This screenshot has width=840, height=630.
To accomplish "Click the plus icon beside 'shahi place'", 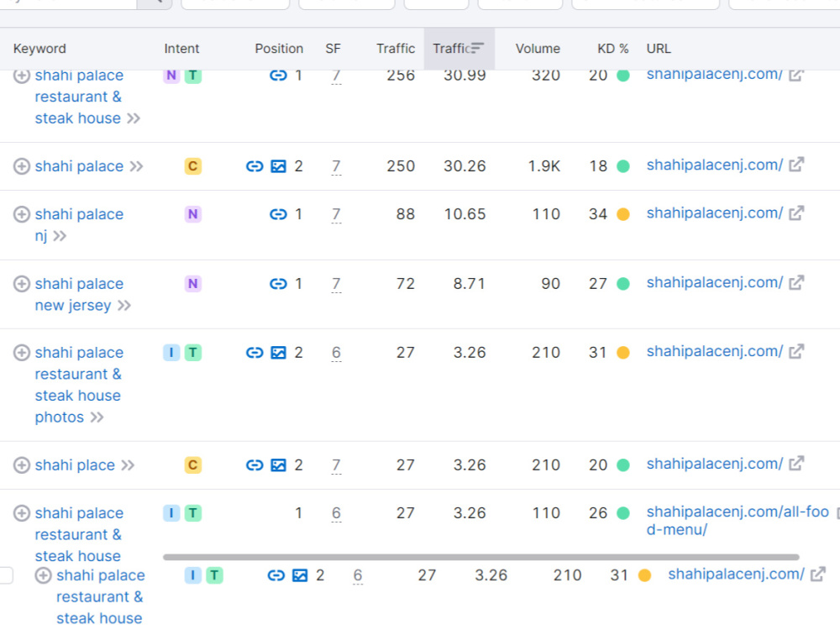I will pos(22,465).
